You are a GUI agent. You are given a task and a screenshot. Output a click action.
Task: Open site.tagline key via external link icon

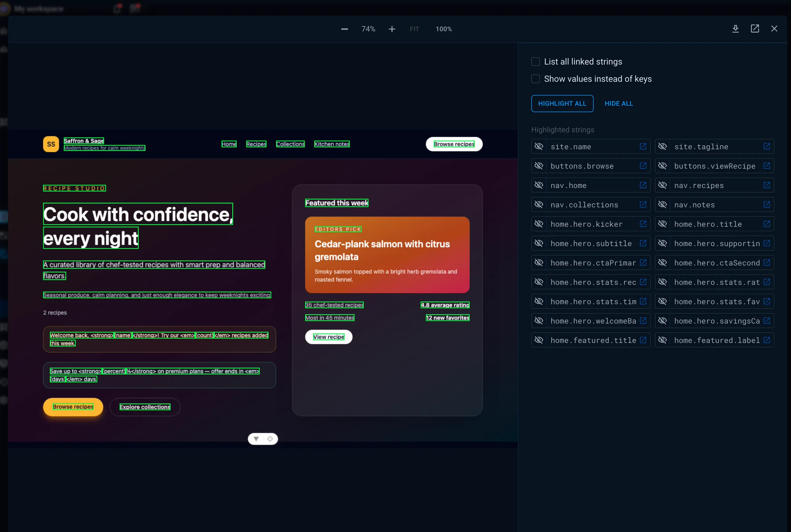point(767,146)
